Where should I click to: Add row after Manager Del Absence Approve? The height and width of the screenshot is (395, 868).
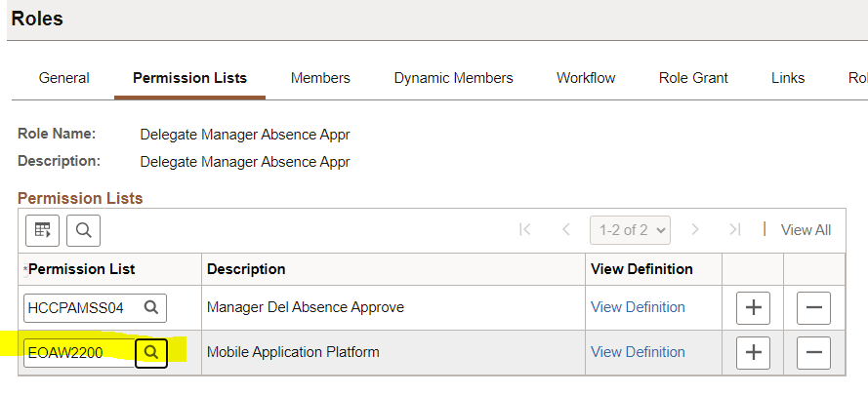(x=753, y=307)
